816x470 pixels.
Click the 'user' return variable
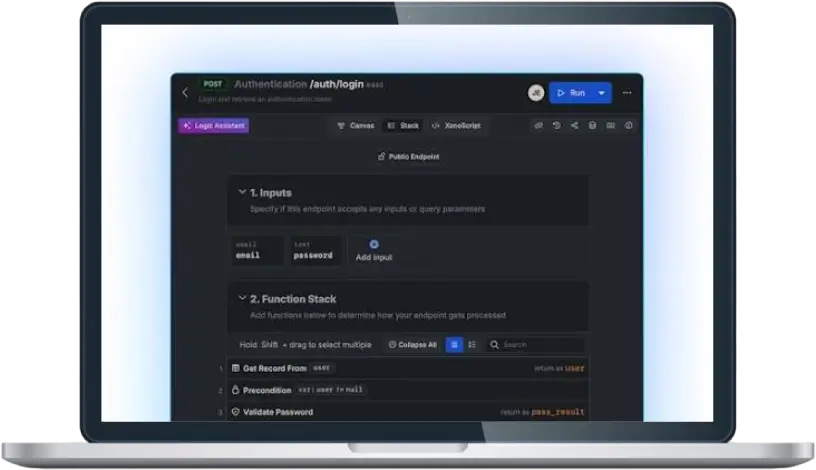point(575,369)
